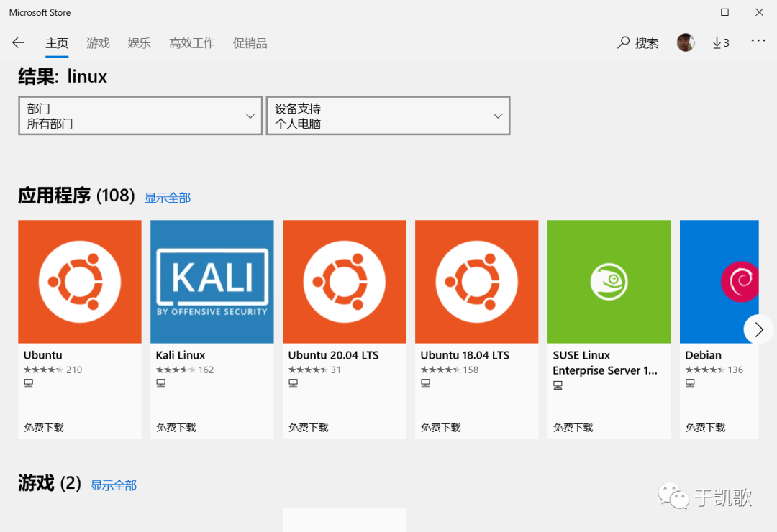This screenshot has height=532, width=777.
Task: Open the user account avatar
Action: tap(686, 42)
